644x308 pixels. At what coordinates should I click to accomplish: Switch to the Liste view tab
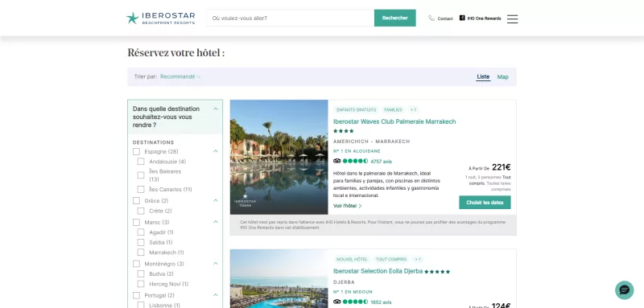[483, 76]
